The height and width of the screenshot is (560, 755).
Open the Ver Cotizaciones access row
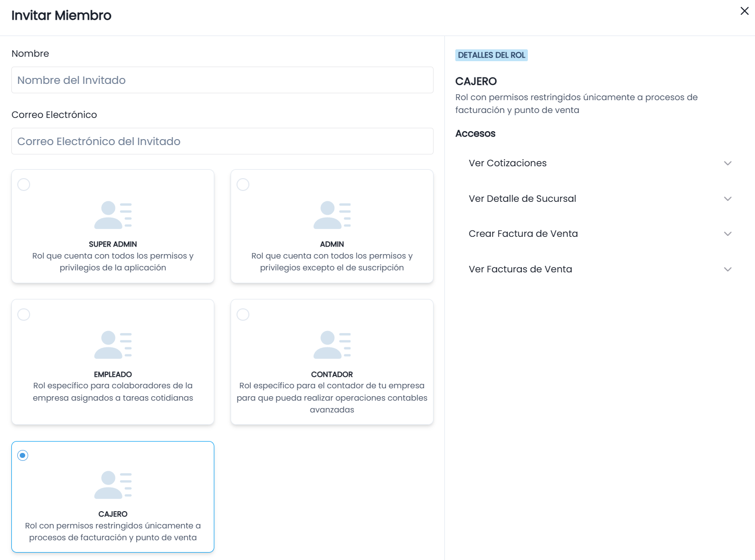600,163
